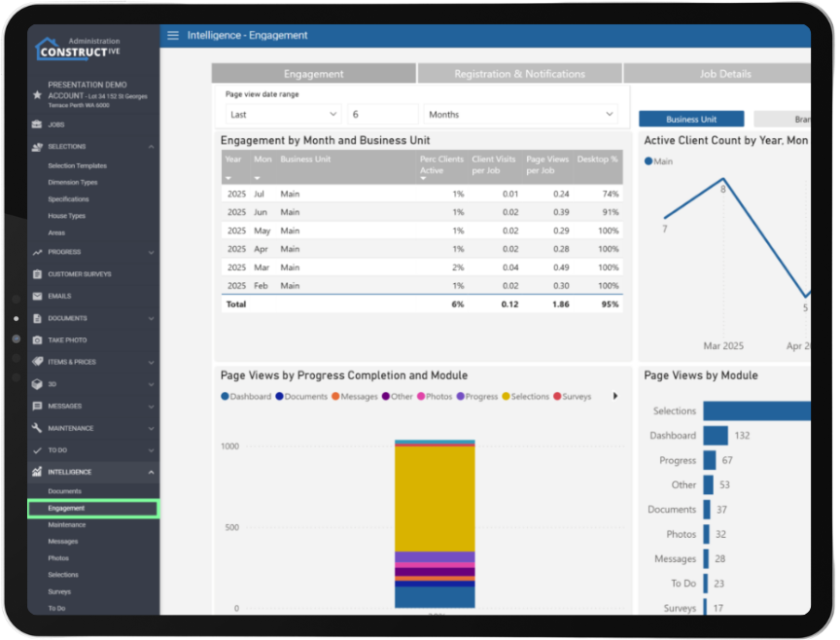Screen dimensions: 840x640
Task: Click the Main legend dot in line chart
Action: [x=648, y=160]
